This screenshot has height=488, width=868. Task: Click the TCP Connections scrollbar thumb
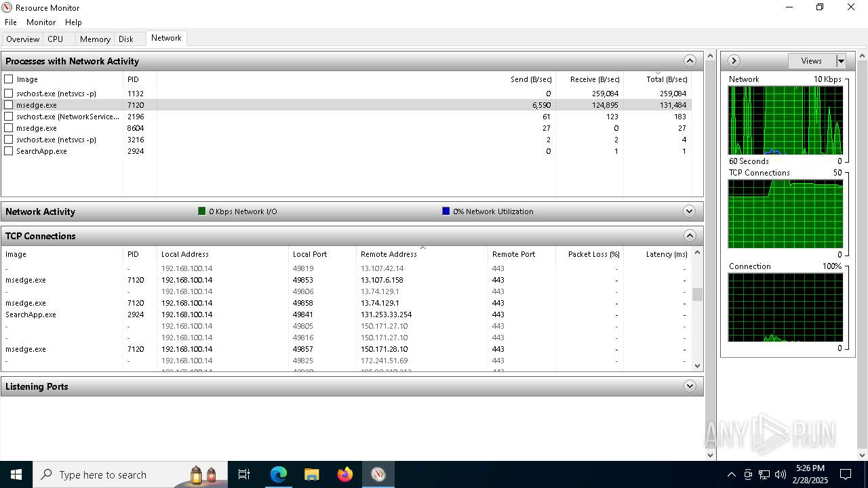(697, 294)
